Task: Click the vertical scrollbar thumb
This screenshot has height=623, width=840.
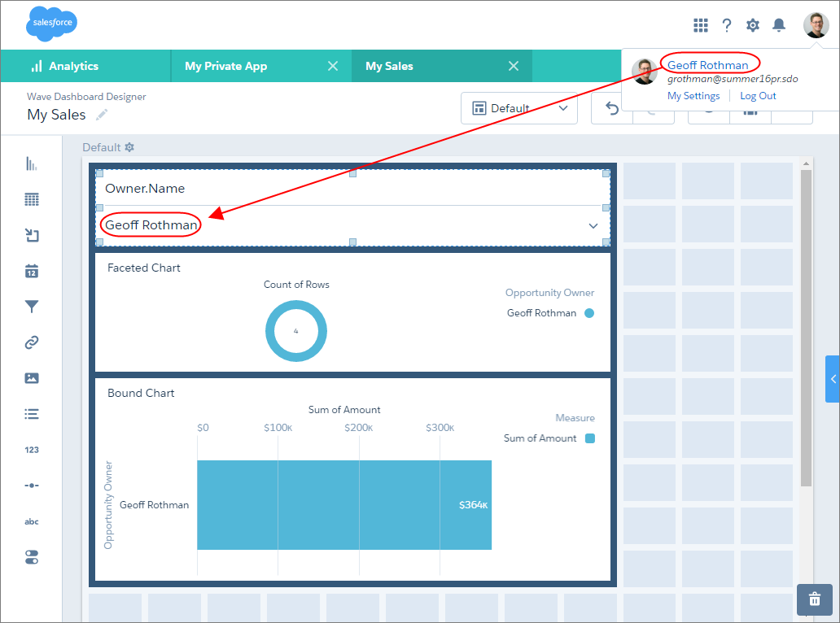Action: click(x=806, y=328)
